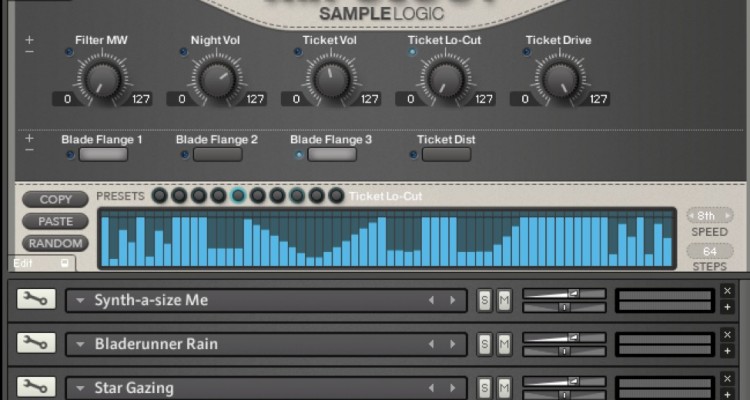Screen dimensions: 750x400
Task: Expand the Synth-a-size Me instrument dropdown
Action: pos(79,300)
